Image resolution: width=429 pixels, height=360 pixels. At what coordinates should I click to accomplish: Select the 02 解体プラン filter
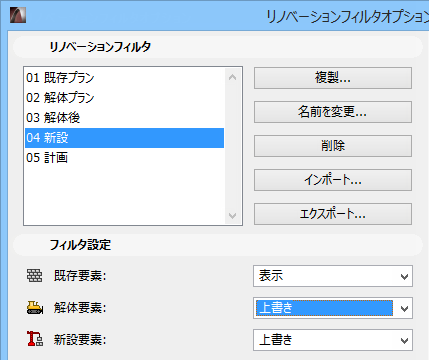(124, 98)
